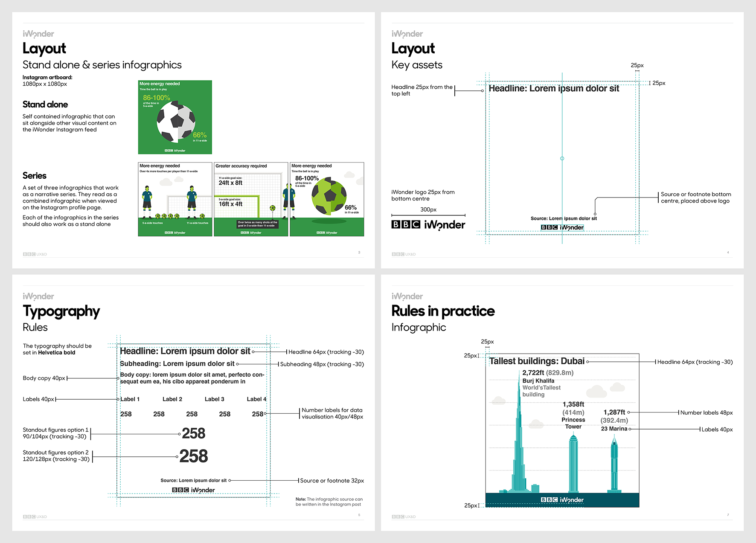756x543 pixels.
Task: Click the 'Stand alone' section heading
Action: tap(45, 105)
